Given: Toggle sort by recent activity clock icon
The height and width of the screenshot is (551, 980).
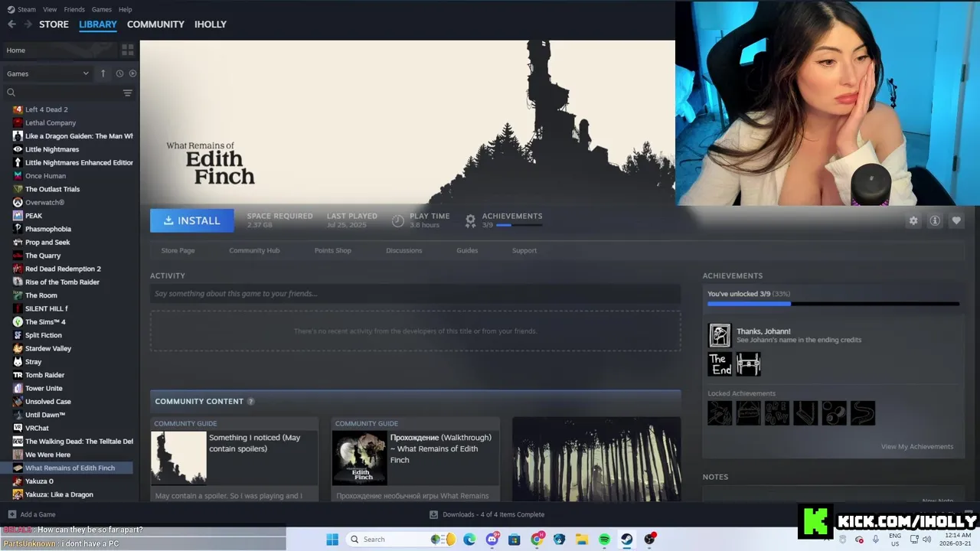Looking at the screenshot, I should click(119, 73).
